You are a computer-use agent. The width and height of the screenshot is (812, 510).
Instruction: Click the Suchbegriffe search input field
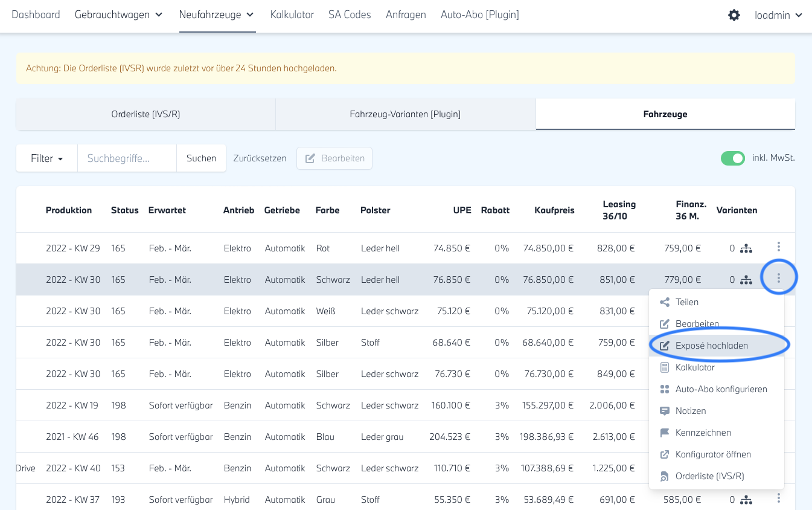point(127,158)
